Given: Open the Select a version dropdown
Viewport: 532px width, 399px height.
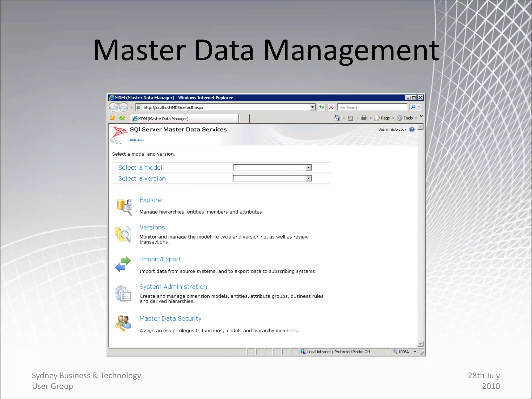Looking at the screenshot, I should pos(272,178).
